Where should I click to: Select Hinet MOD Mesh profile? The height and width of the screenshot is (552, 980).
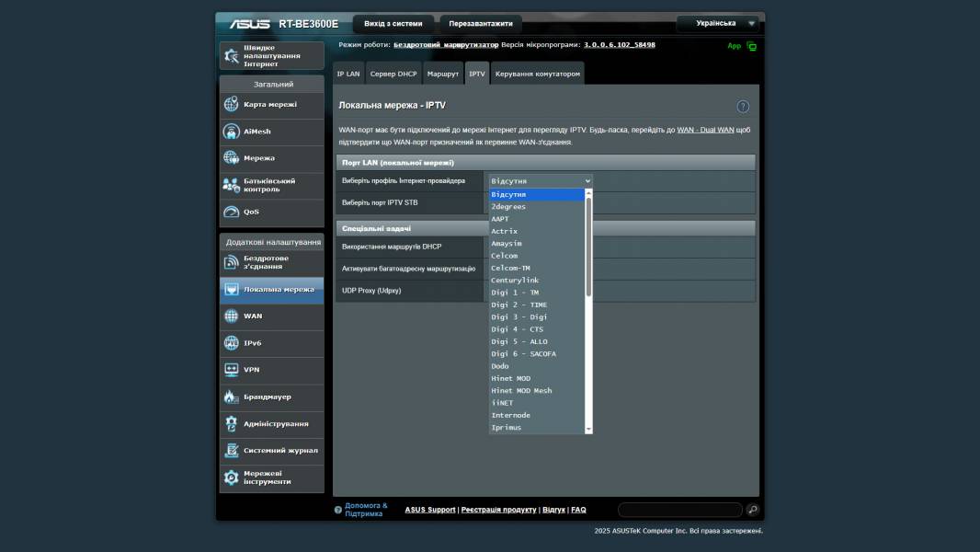pos(537,391)
